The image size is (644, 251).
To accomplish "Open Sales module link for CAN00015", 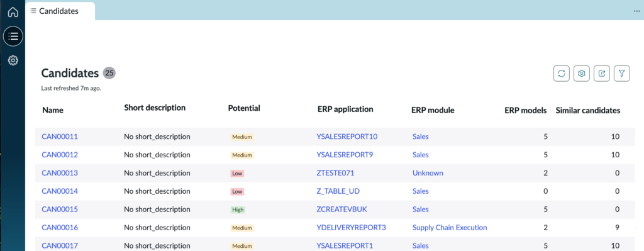I will 421,209.
